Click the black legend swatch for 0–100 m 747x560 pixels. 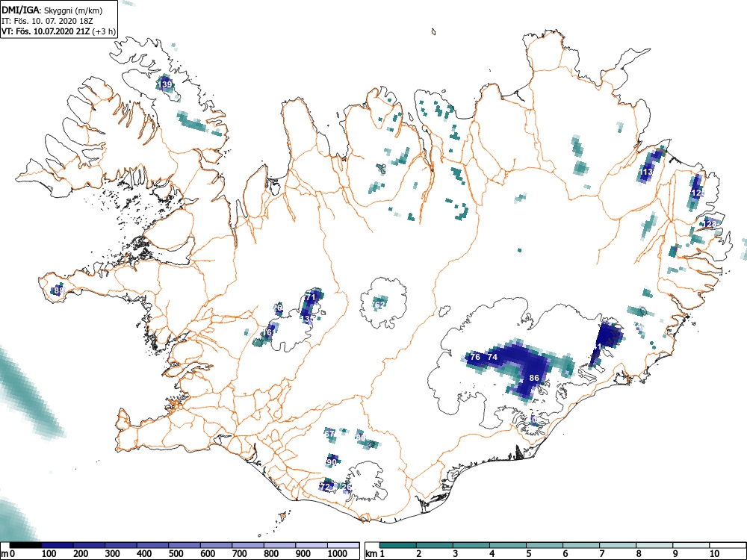(x=25, y=545)
